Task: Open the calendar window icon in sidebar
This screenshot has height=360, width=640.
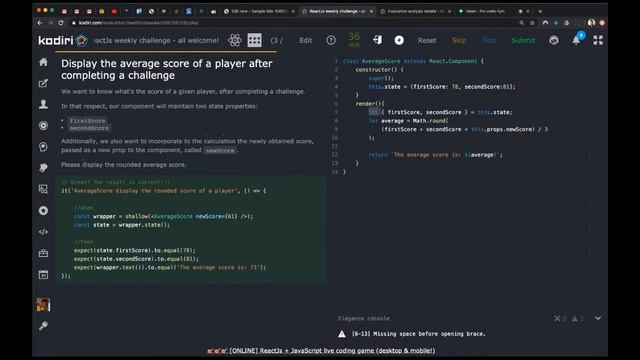Action: 43,274
